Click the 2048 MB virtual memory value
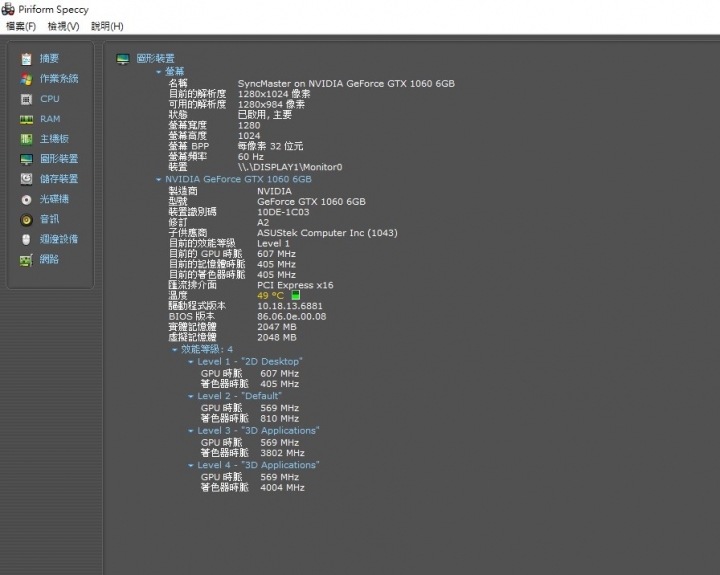 (277, 338)
